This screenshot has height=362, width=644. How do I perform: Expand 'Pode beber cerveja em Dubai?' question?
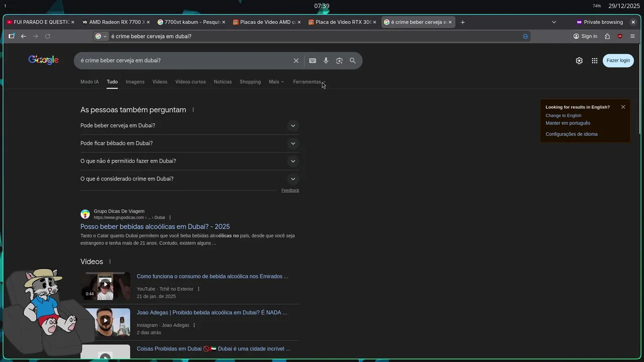tap(190, 126)
